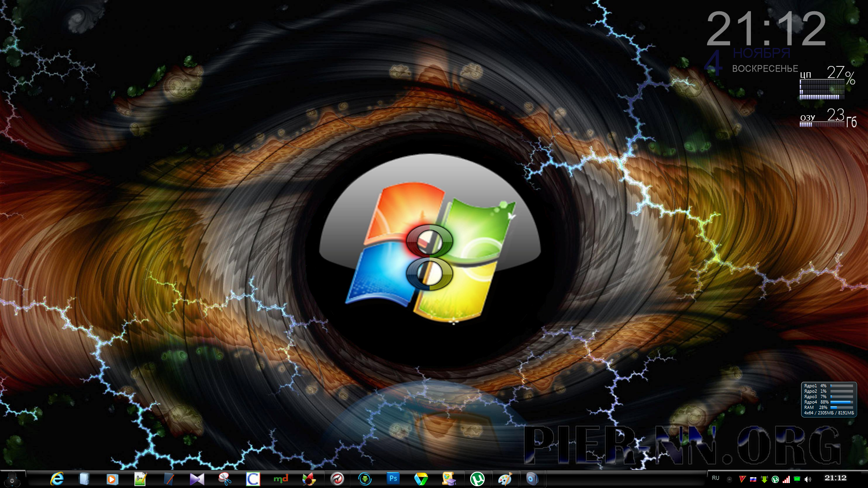This screenshot has height=488, width=868.
Task: Open the dark blue notebook with red pen icon
Action: pos(169,479)
